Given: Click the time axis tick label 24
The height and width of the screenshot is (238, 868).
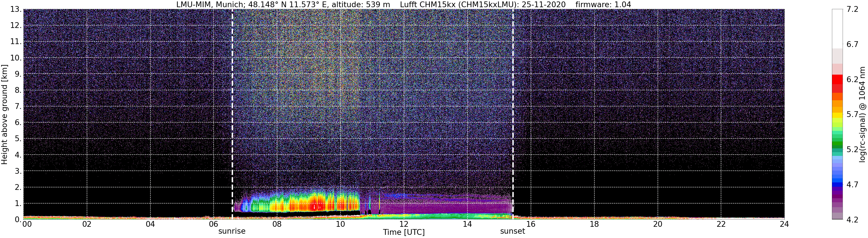Looking at the screenshot, I should click(784, 224).
